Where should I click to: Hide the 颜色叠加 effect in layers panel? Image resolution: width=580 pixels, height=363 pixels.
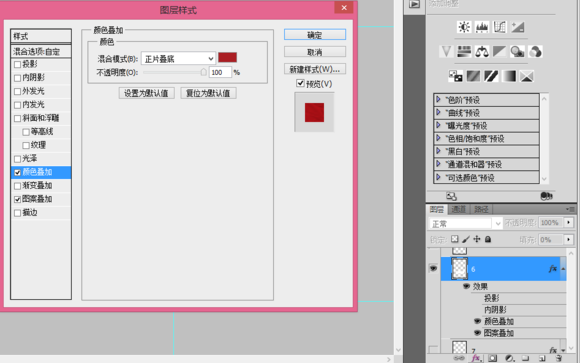[x=478, y=321]
